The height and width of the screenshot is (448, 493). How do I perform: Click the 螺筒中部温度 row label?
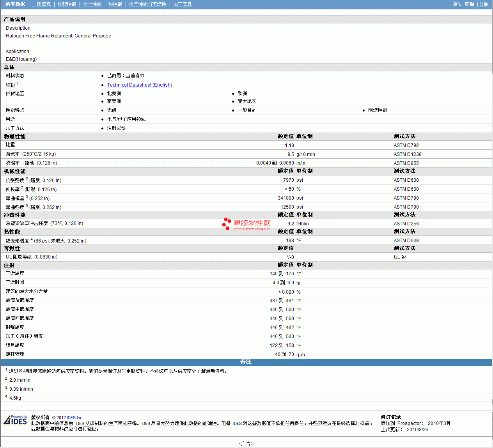click(x=20, y=309)
